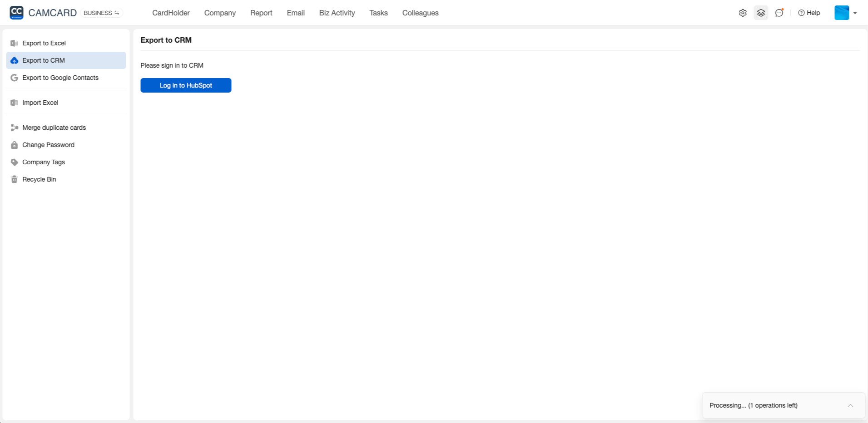
Task: Expand the account dropdown arrow
Action: [x=855, y=13]
